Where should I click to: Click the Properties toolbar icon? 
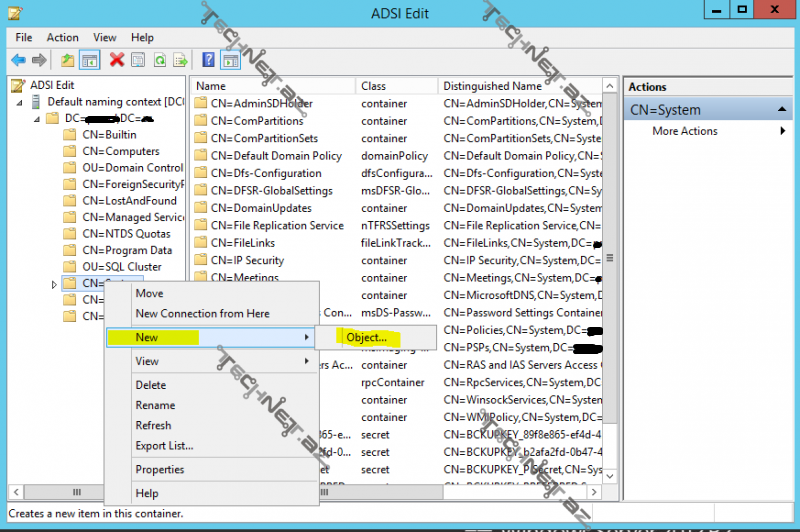coord(137,60)
